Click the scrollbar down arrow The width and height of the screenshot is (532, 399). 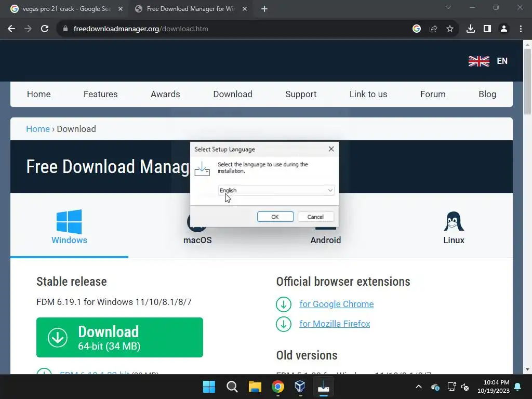pyautogui.click(x=527, y=369)
